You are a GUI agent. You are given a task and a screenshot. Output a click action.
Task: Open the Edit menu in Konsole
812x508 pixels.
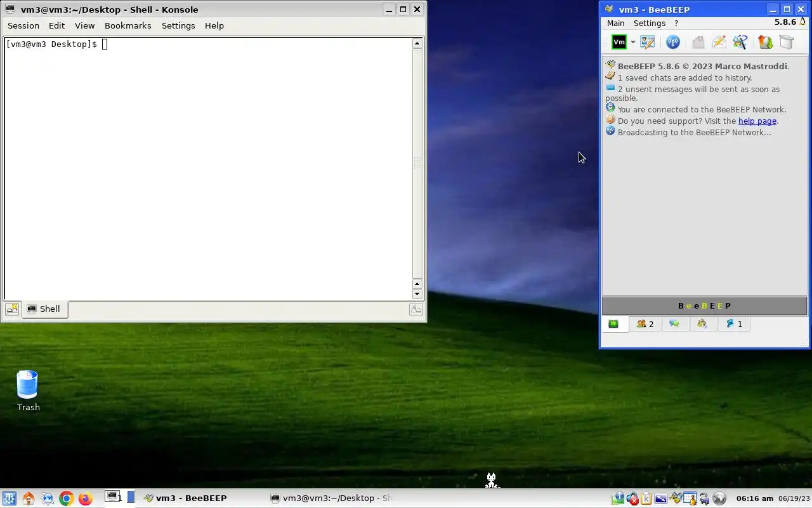point(57,25)
